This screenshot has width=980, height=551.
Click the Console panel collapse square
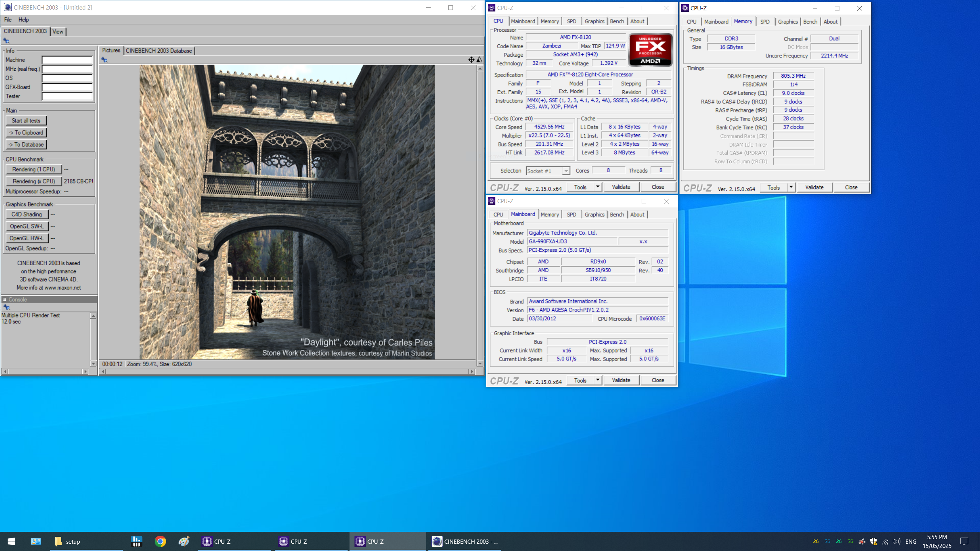point(5,300)
